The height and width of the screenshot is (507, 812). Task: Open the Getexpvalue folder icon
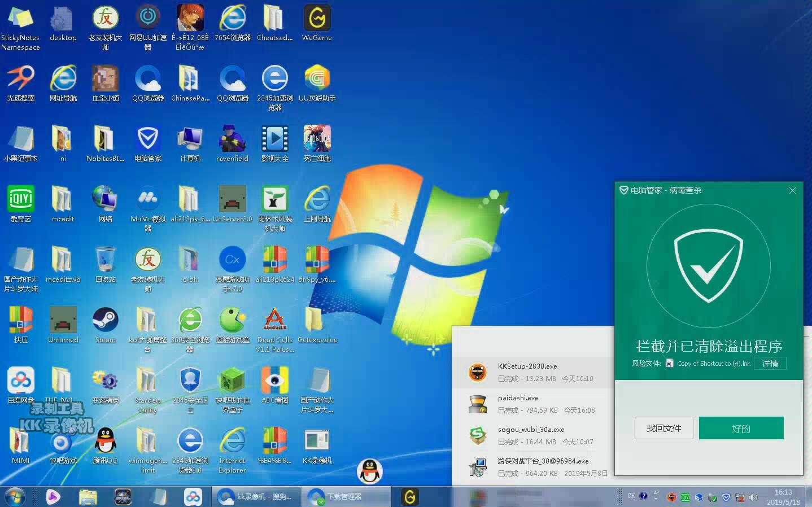[x=317, y=325]
